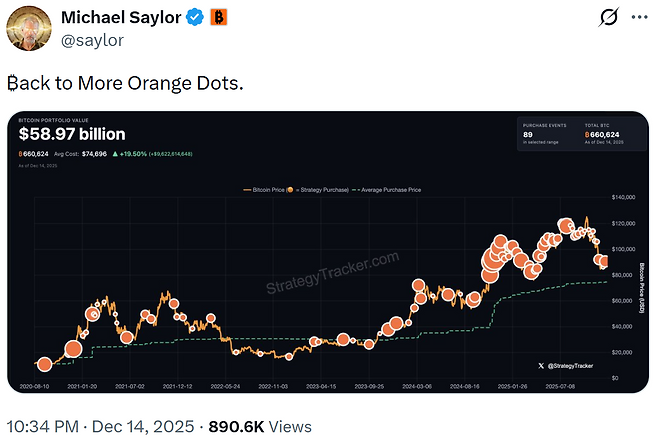Image resolution: width=658 pixels, height=438 pixels.
Task: Click the large orange dot near 2021-01-20
Action: tap(72, 349)
